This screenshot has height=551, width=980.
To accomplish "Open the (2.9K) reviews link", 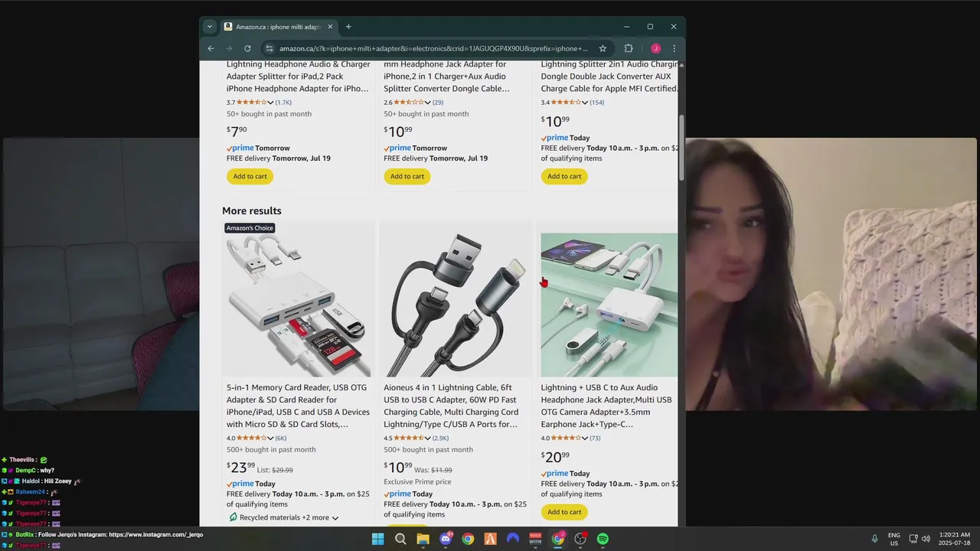I will [440, 439].
